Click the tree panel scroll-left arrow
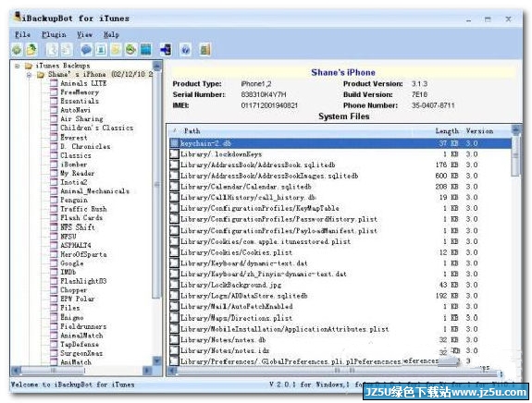532x403 pixels. [x=16, y=371]
